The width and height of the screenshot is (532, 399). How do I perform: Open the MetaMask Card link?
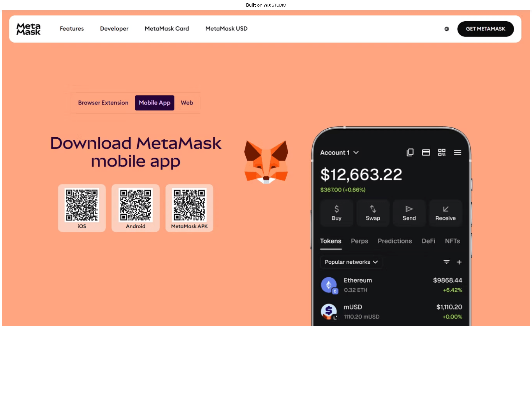coord(167,29)
